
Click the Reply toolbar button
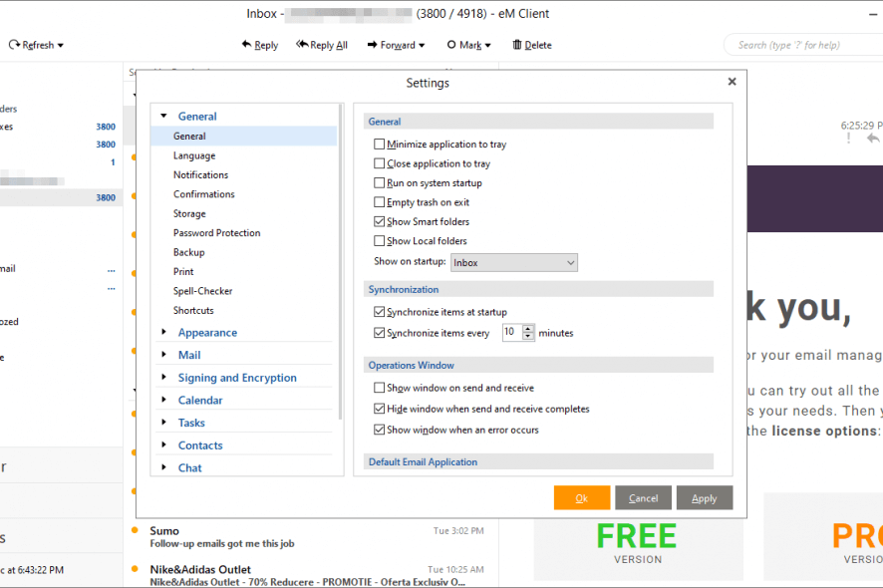(x=260, y=45)
